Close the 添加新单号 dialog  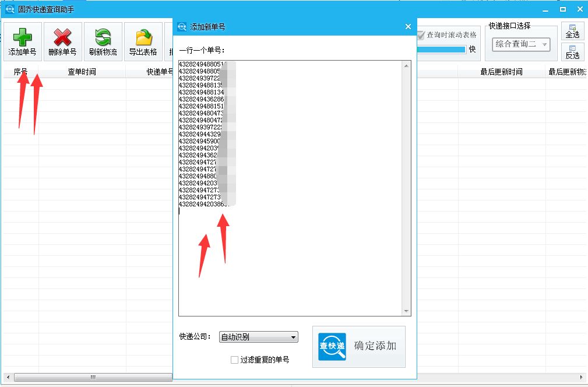[x=409, y=27]
